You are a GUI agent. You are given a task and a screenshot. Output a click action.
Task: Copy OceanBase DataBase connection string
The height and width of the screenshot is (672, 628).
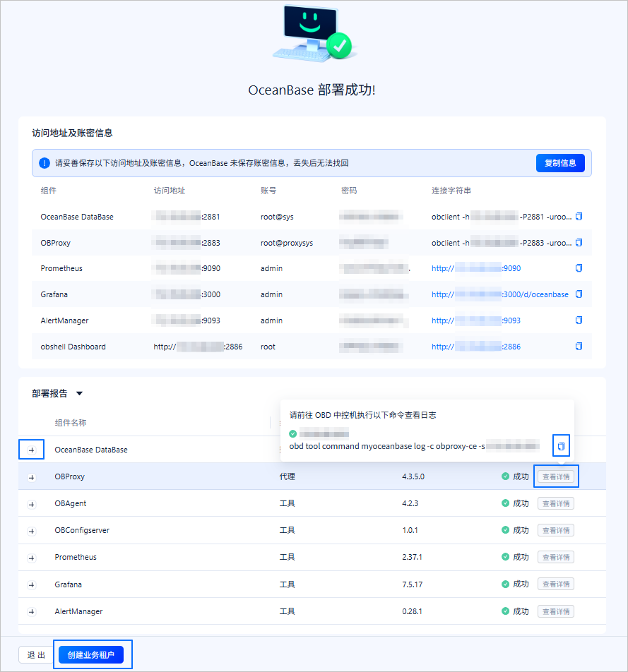tap(579, 217)
